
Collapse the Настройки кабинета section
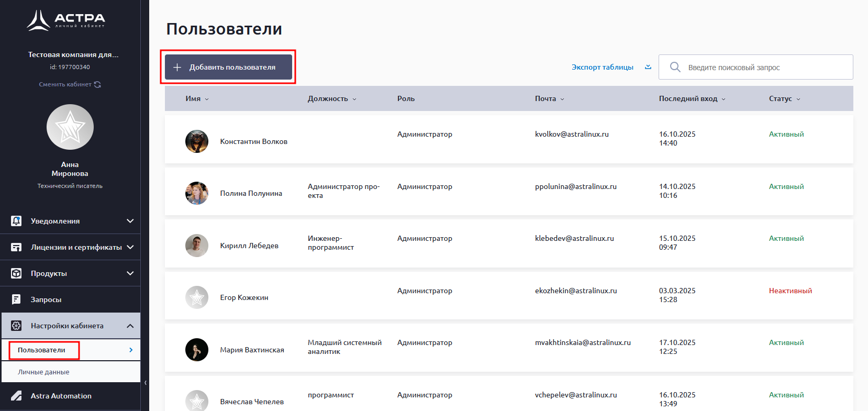(x=130, y=326)
